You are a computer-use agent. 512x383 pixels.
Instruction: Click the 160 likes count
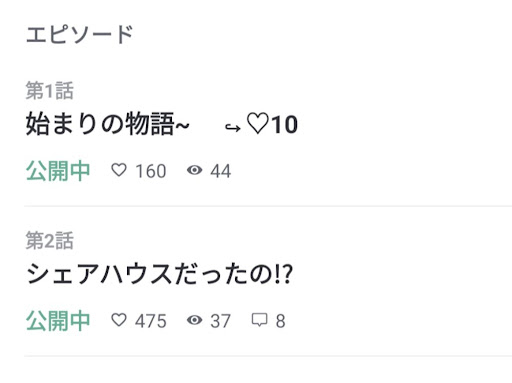click(151, 171)
